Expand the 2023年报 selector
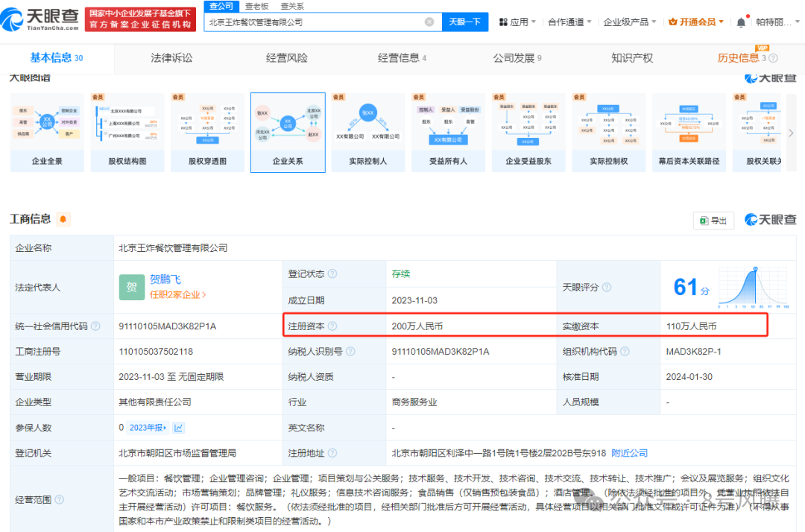Screen dimensions: 805x532 (148, 428)
